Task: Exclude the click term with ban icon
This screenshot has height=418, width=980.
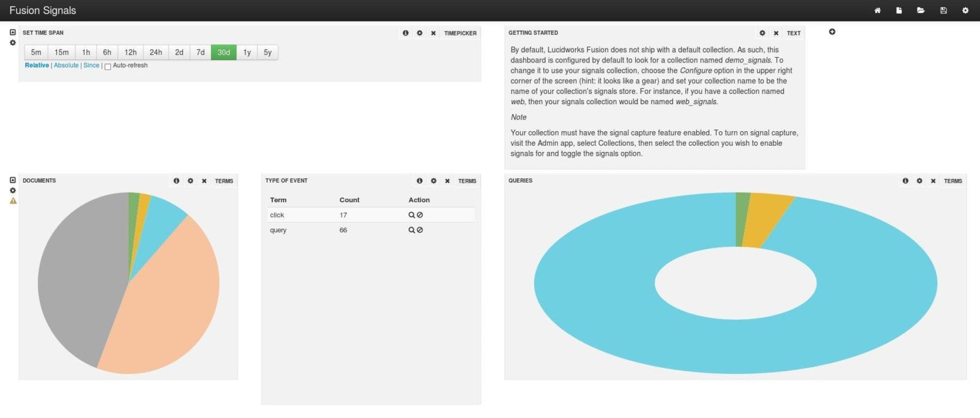Action: (x=420, y=215)
